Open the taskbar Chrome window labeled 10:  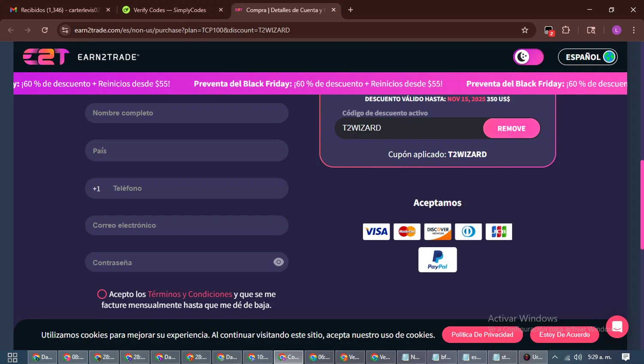(258, 357)
